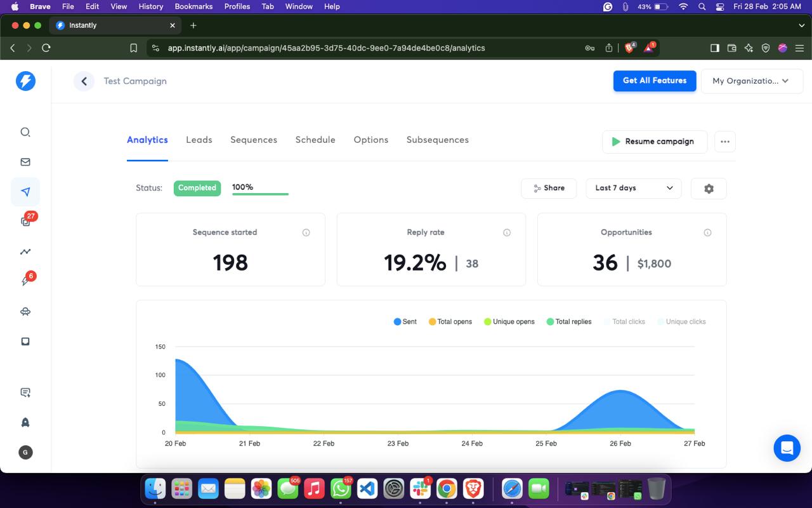Open the chat feedback sidebar icon
This screenshot has height=508, width=812.
pyautogui.click(x=25, y=392)
